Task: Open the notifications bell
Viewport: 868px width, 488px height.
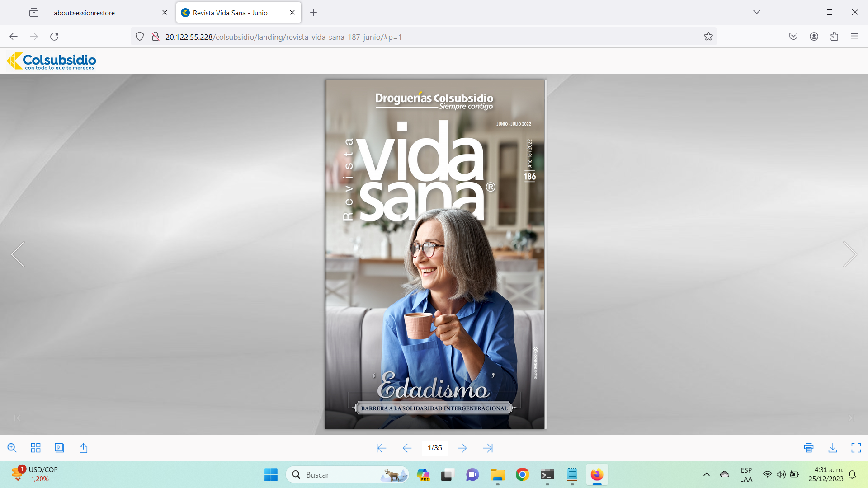Action: [852, 474]
